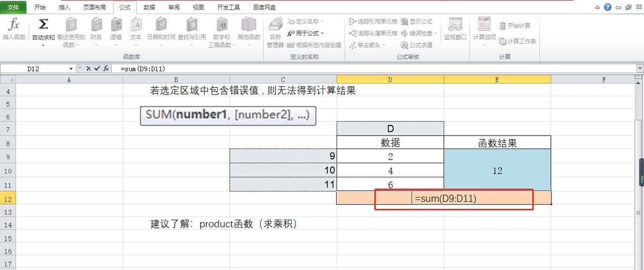Switch to the 插入 tab
The height and width of the screenshot is (270, 644).
click(x=65, y=8)
